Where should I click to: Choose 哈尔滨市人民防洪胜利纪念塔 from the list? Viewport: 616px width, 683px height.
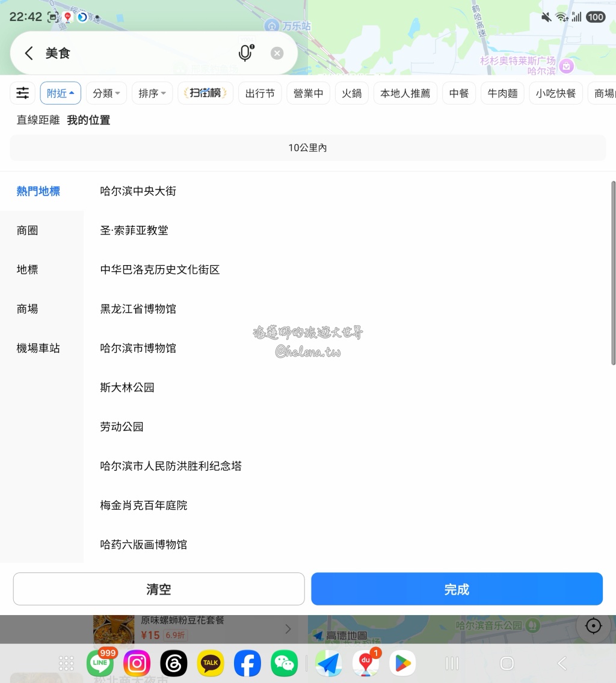[171, 465]
